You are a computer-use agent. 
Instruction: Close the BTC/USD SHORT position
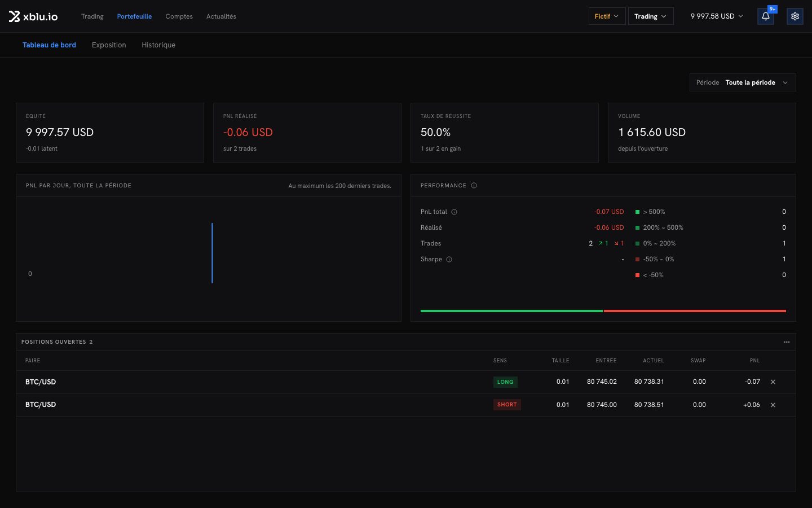pos(773,405)
